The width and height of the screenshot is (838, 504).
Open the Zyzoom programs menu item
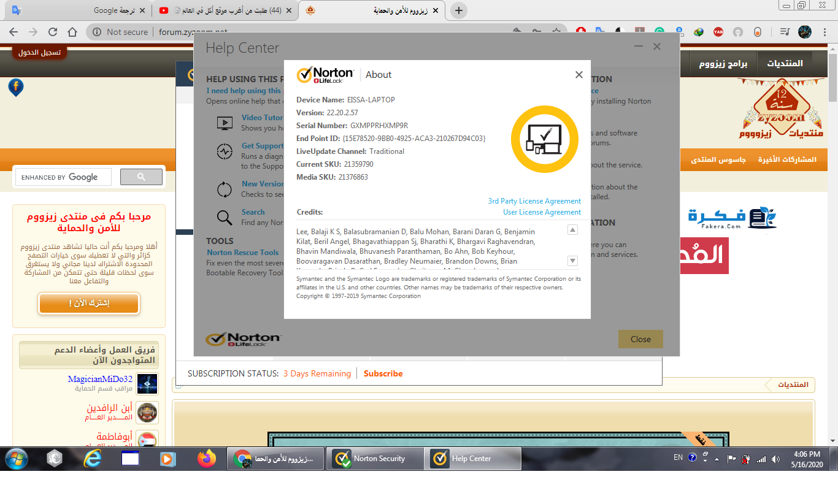[723, 64]
